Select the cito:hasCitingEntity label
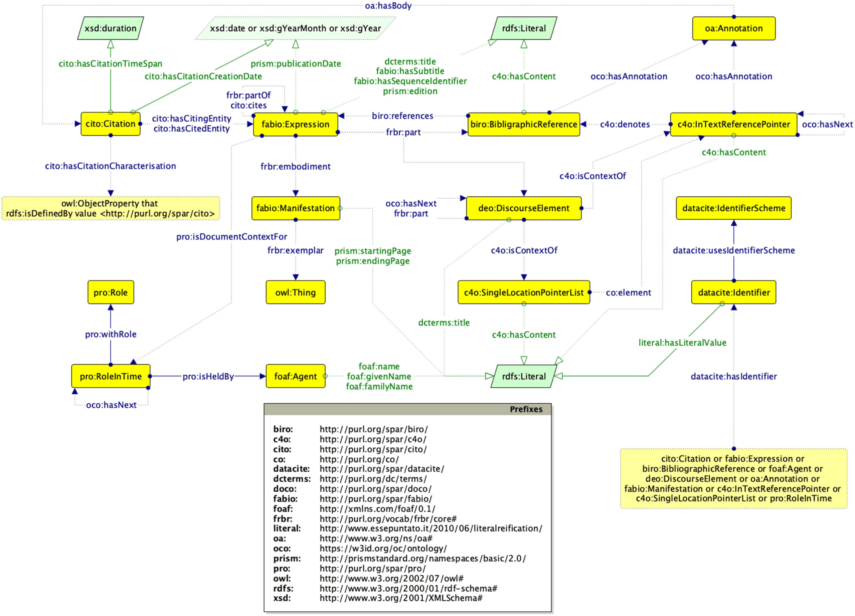The image size is (855, 616). click(x=191, y=118)
